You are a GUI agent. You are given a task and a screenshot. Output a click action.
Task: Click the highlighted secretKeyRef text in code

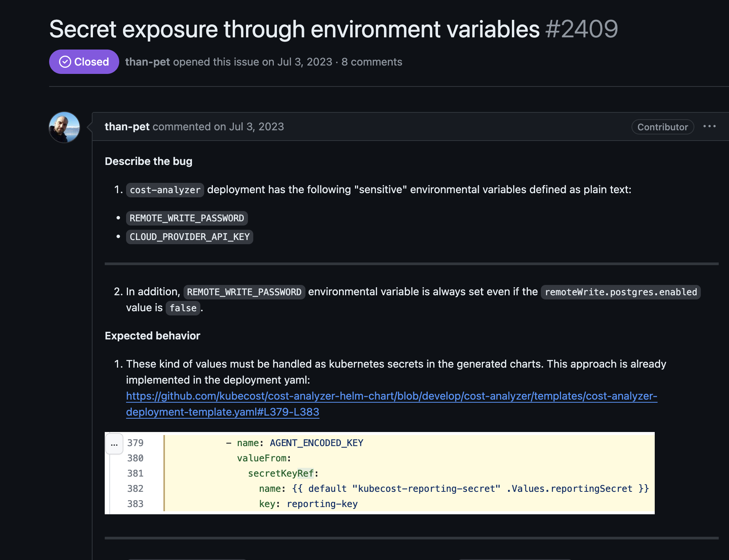[x=281, y=473]
